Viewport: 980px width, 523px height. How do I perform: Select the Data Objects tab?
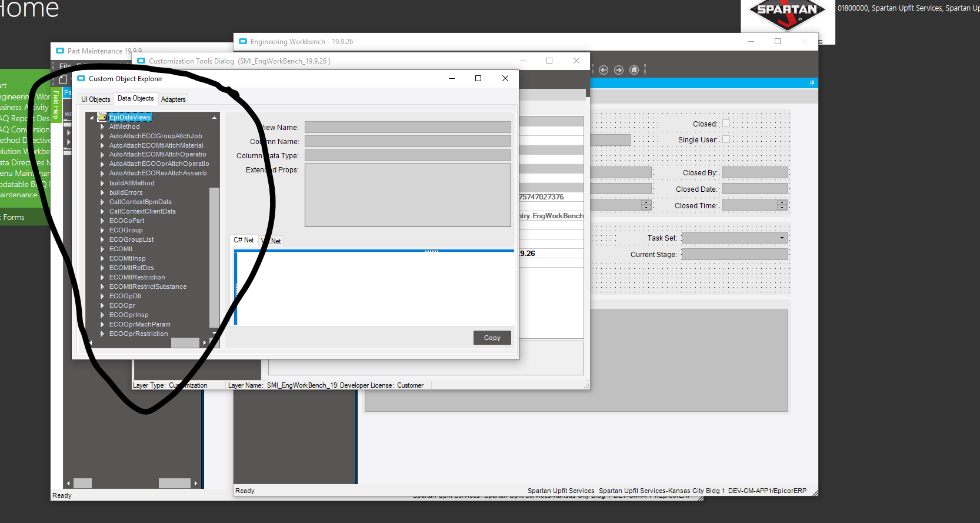[135, 98]
